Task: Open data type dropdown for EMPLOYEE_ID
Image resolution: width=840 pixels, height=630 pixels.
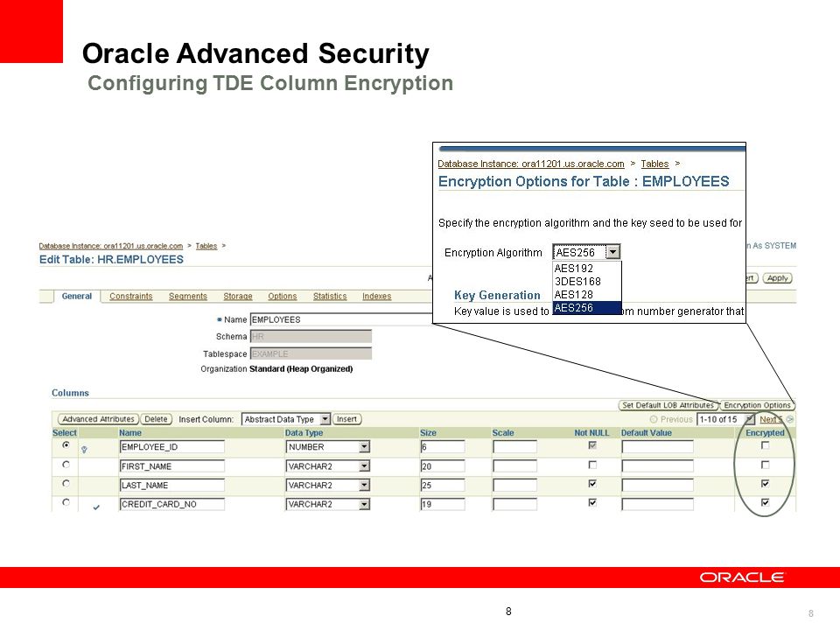Action: pos(364,447)
